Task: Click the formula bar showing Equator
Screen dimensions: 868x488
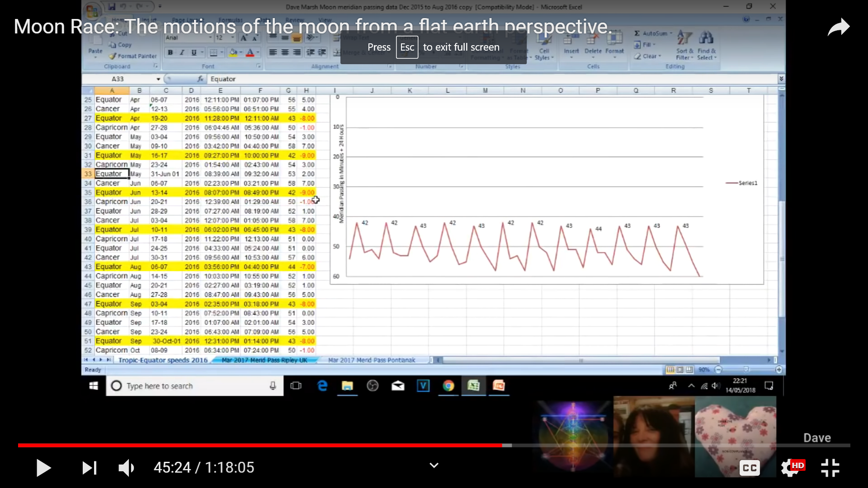Action: pyautogui.click(x=492, y=79)
